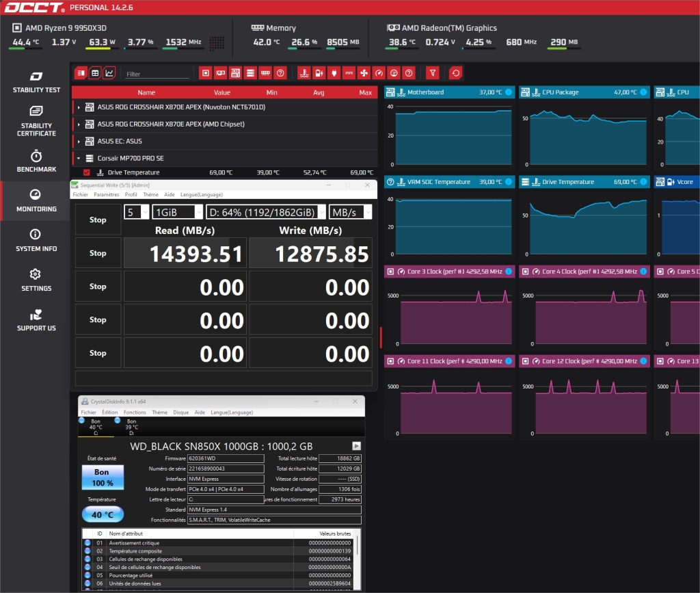Open the Stability Test section
700x593 pixels.
pyautogui.click(x=36, y=82)
